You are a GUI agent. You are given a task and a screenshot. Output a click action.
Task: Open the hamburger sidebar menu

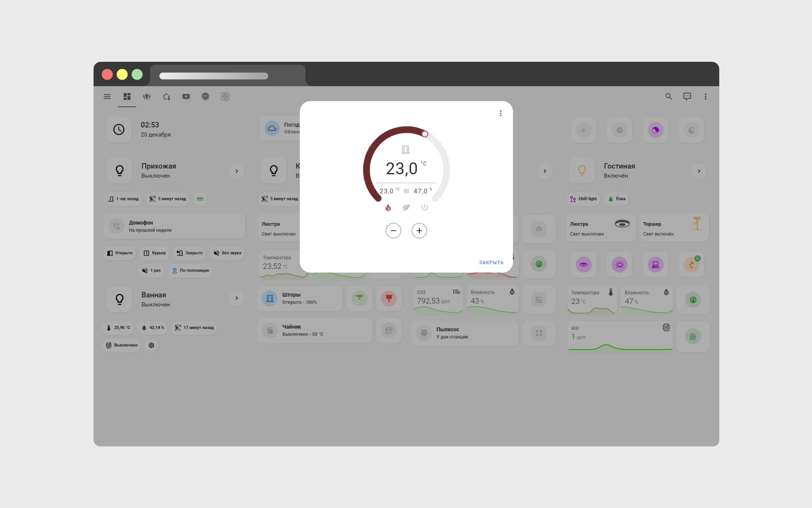tap(107, 97)
